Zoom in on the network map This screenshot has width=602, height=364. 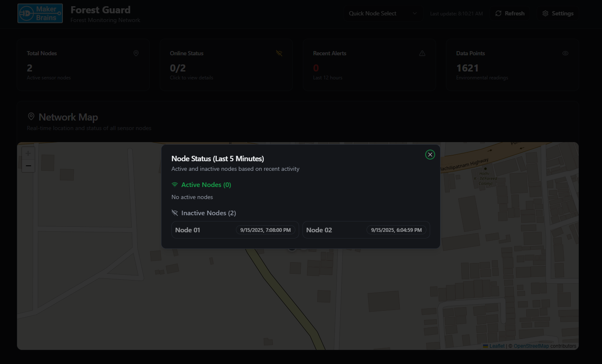(x=28, y=153)
